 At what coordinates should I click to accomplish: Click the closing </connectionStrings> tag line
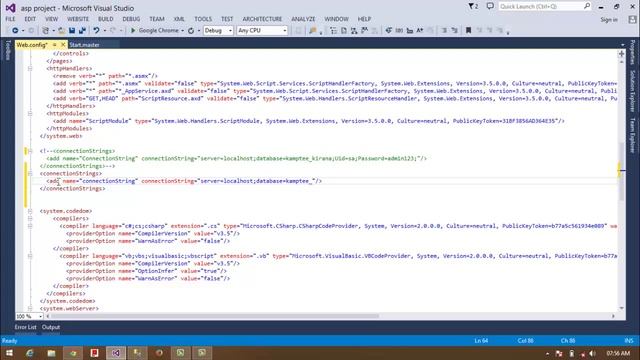(72, 189)
